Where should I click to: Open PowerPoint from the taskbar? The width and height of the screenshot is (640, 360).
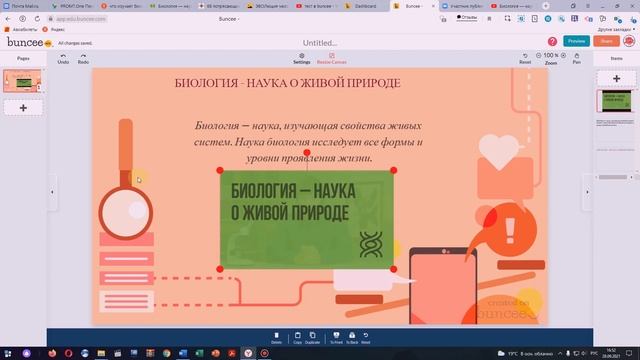tap(216, 353)
